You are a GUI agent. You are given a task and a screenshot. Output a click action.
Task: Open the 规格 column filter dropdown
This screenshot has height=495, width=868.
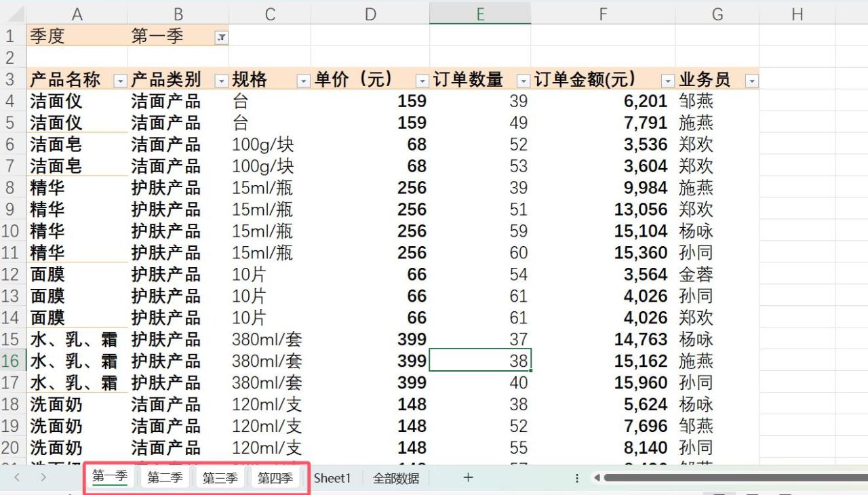pos(303,81)
